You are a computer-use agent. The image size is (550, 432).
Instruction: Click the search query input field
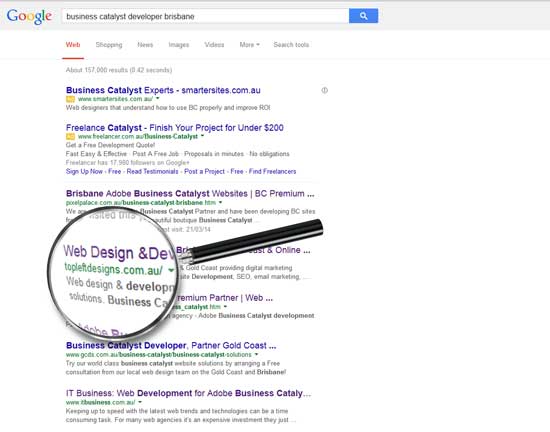tap(205, 16)
